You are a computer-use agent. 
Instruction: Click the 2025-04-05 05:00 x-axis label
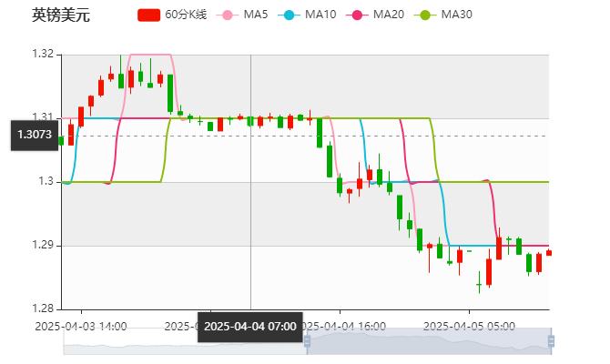[471, 325]
